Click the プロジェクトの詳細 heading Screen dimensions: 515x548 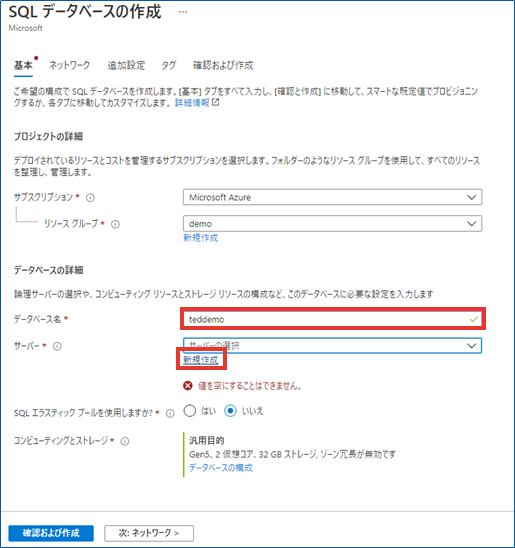[48, 136]
